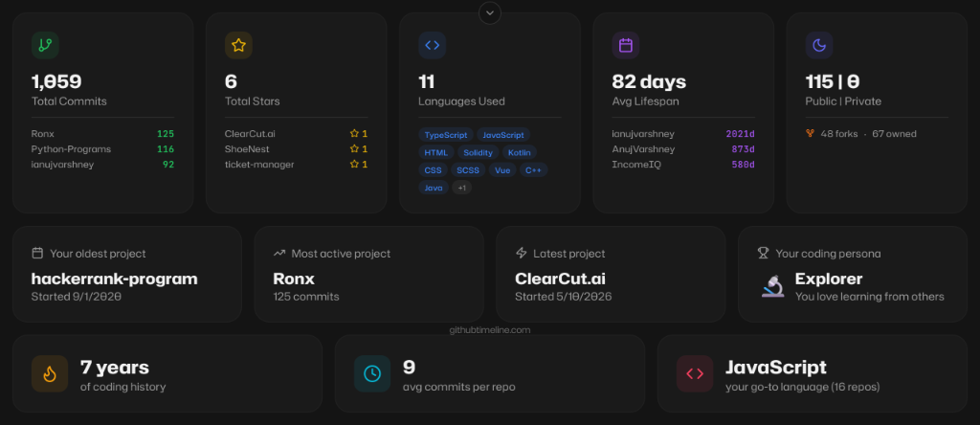
Task: Select the Java language tag
Action: pyautogui.click(x=434, y=188)
